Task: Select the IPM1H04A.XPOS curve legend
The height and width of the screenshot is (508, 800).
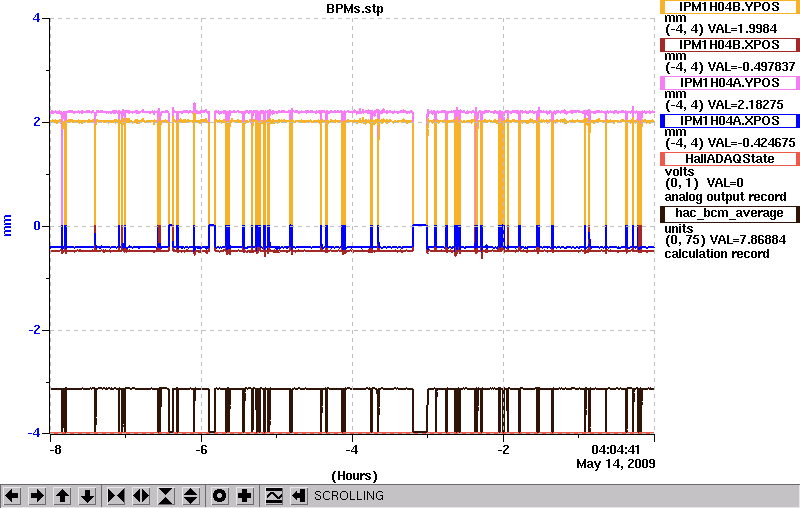Action: pyautogui.click(x=730, y=121)
